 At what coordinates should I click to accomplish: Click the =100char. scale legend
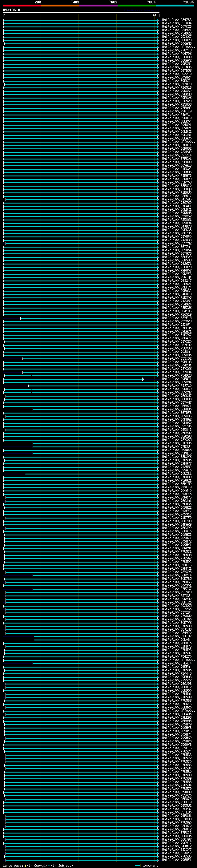pos(147,865)
